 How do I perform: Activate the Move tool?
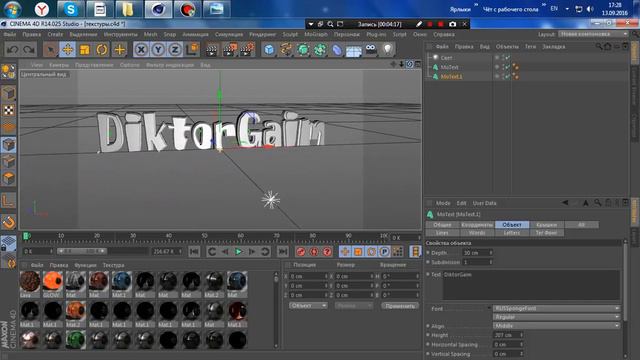tap(68, 50)
